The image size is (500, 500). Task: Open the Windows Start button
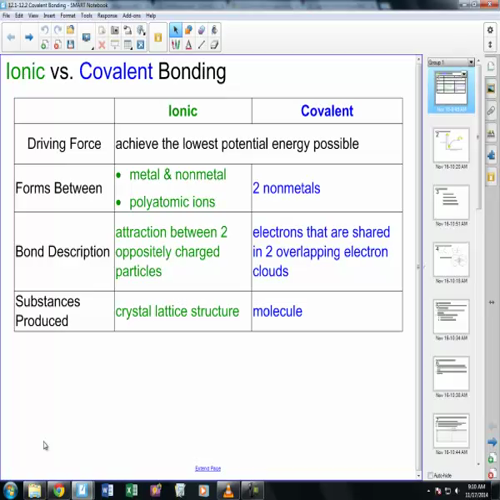click(10, 490)
